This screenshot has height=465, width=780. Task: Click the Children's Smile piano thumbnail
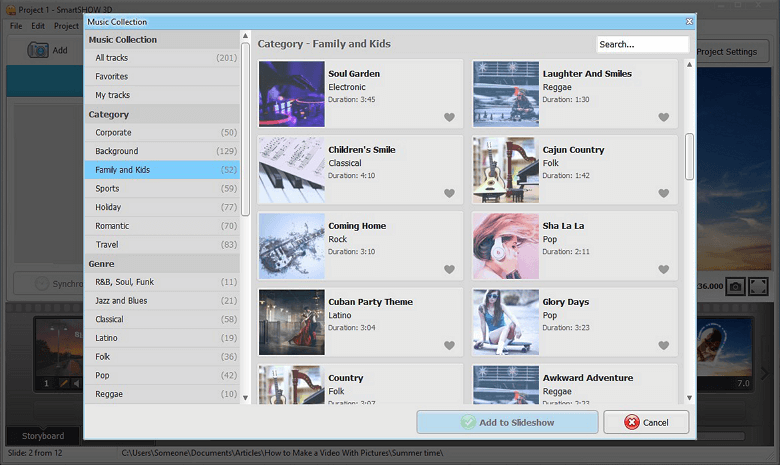[x=292, y=170]
